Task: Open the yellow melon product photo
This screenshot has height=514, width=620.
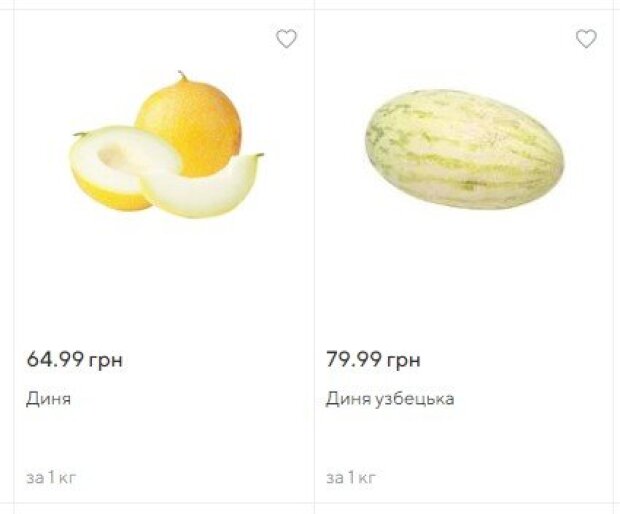Action: pos(165,147)
